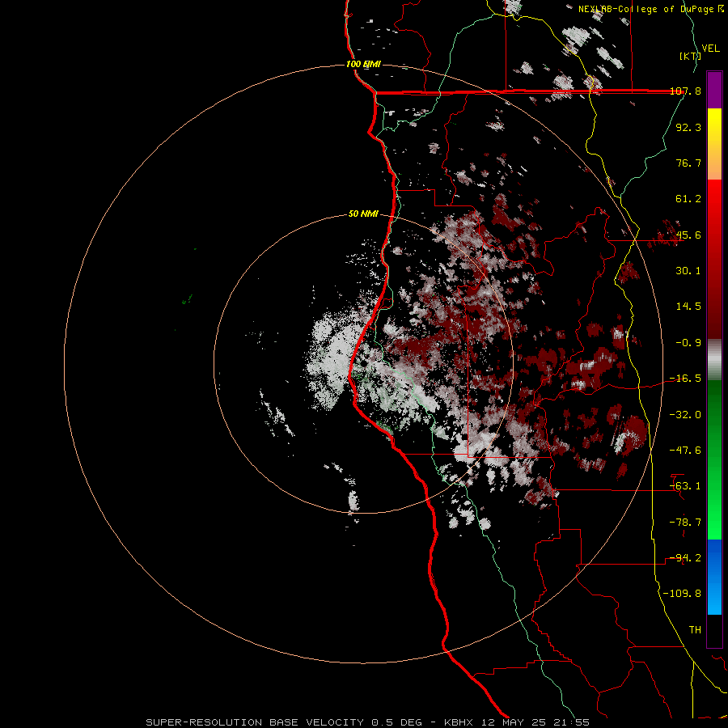Click the [KT] units label
728x728 pixels.
690,56
